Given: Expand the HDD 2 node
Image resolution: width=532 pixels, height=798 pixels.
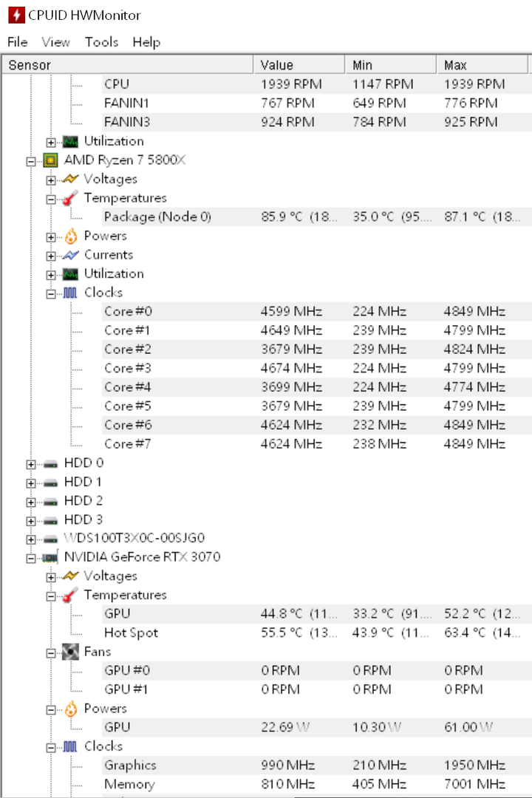Looking at the screenshot, I should coord(31,502).
